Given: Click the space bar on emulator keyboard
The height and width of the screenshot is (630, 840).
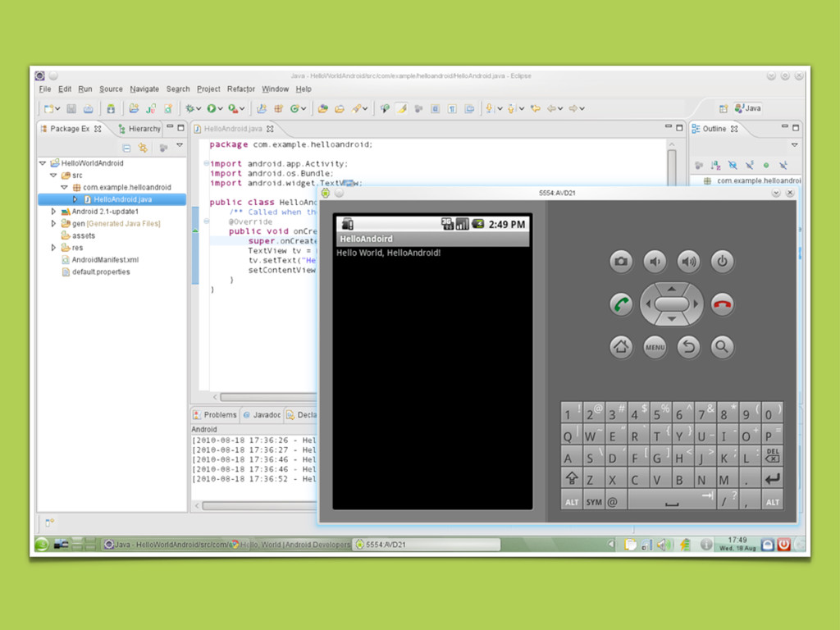Looking at the screenshot, I should pyautogui.click(x=671, y=501).
